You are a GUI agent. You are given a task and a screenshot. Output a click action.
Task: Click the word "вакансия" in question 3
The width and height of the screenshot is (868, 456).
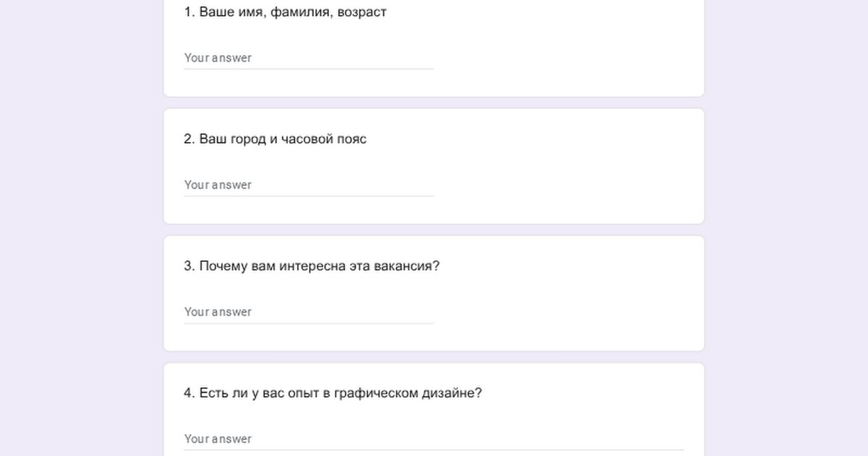[x=404, y=266]
